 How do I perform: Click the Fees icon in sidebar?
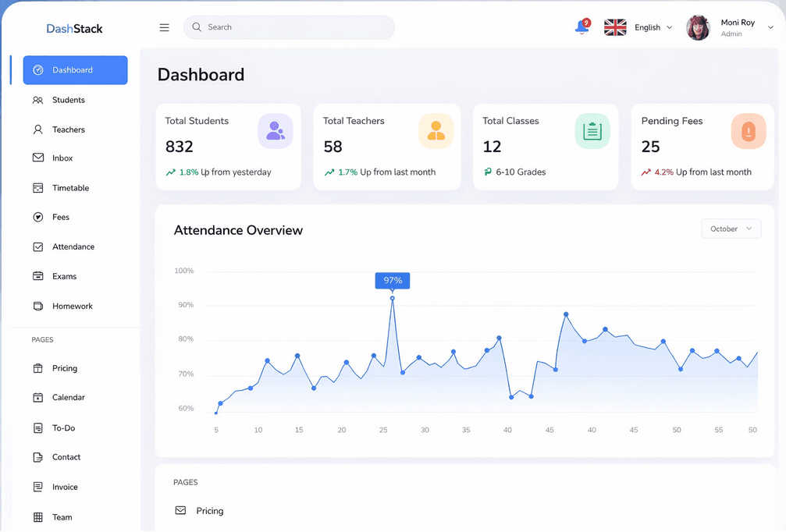[38, 218]
